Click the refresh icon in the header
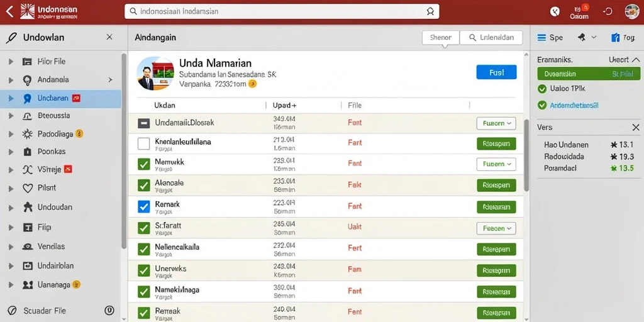Screen dimensions: 644x322 (608, 11)
